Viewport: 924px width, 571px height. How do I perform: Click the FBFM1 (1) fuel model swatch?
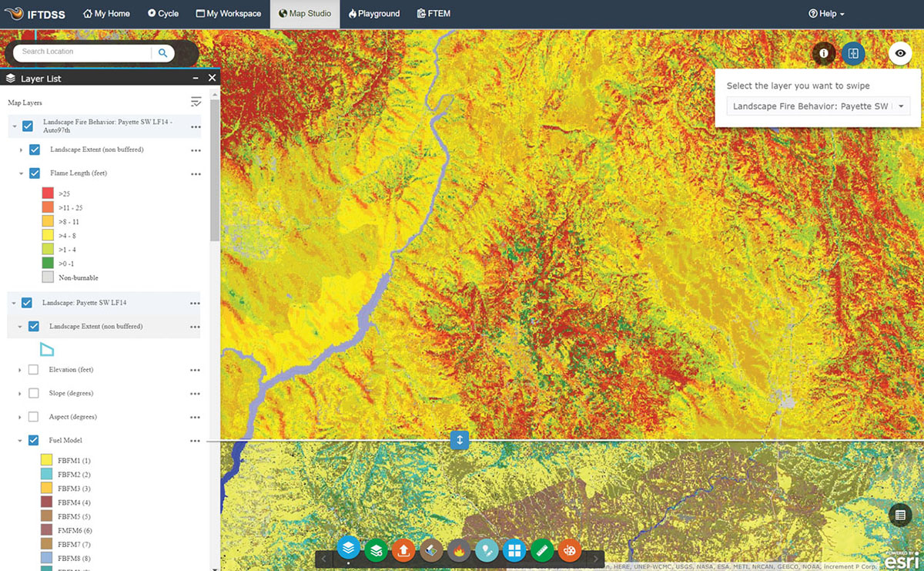46,460
